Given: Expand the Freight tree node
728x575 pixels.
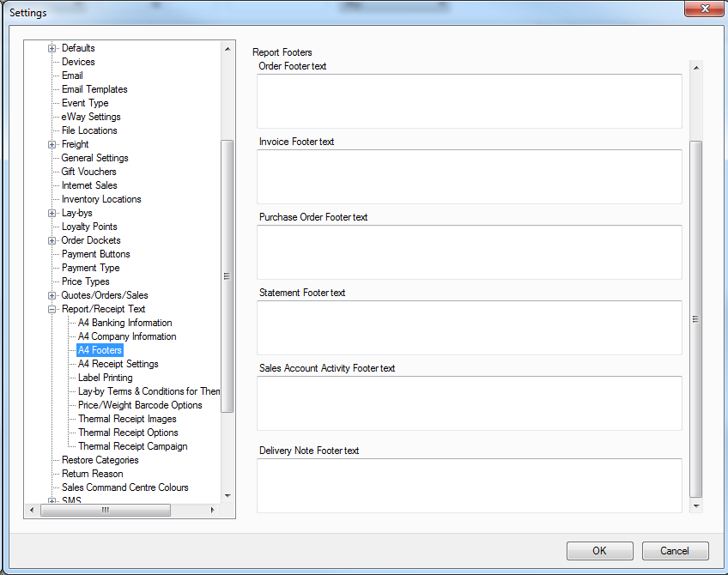Looking at the screenshot, I should coord(52,144).
